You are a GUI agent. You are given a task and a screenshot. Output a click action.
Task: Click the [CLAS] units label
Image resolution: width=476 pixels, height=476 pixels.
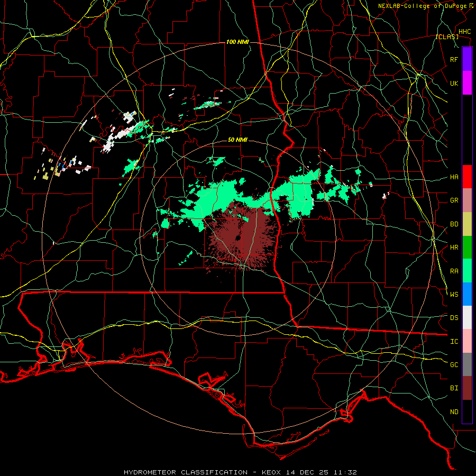click(x=447, y=37)
